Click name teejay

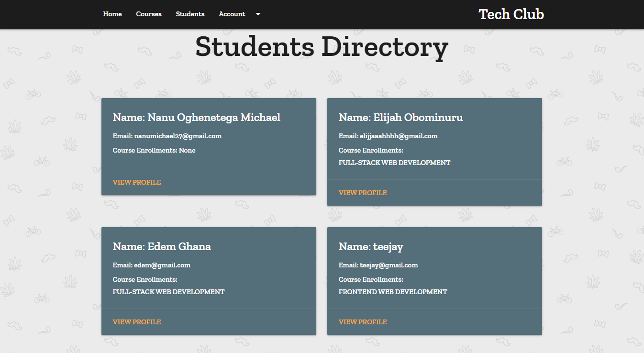[371, 246]
